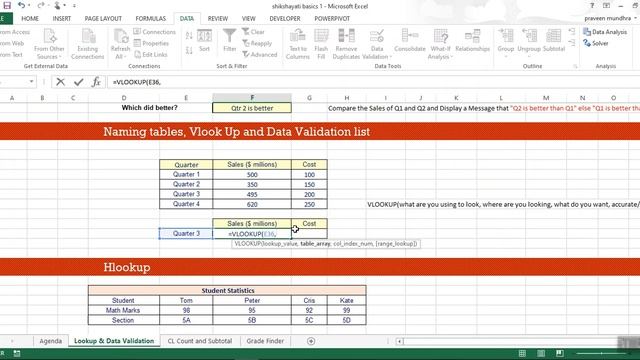Open the VIEW ribbon tab

click(x=248, y=18)
